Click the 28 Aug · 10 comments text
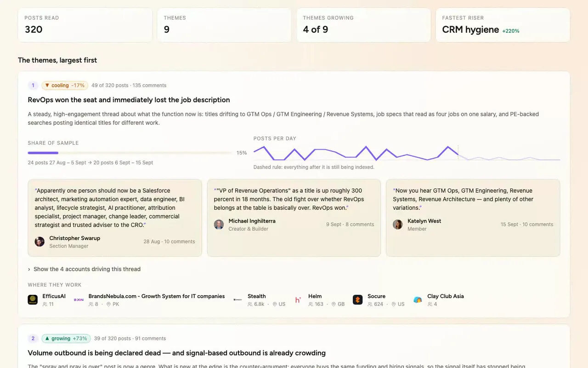588x368 pixels. [169, 241]
